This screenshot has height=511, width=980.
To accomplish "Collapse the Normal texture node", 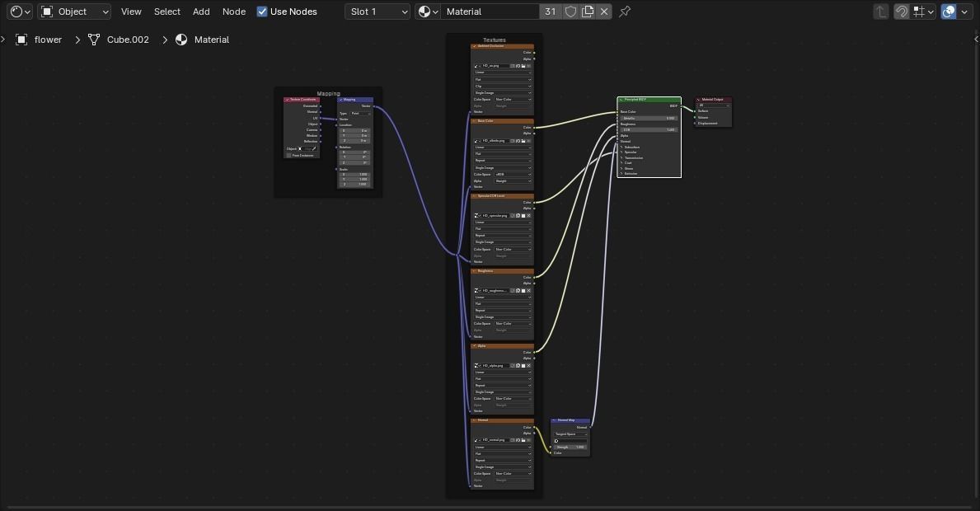I will click(474, 420).
